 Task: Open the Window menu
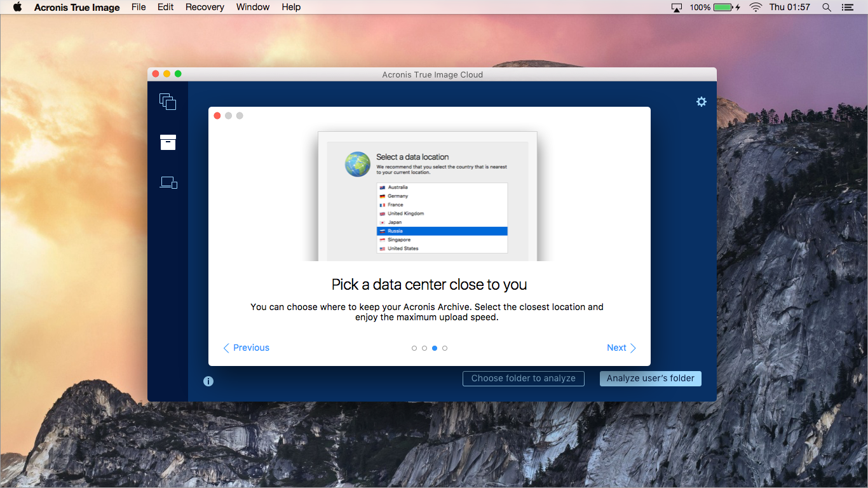click(x=253, y=7)
